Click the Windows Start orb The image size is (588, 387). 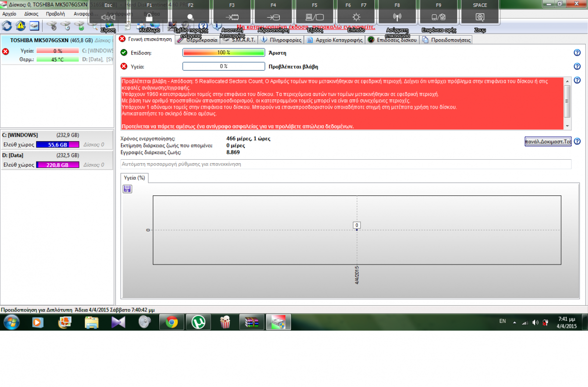pos(11,322)
